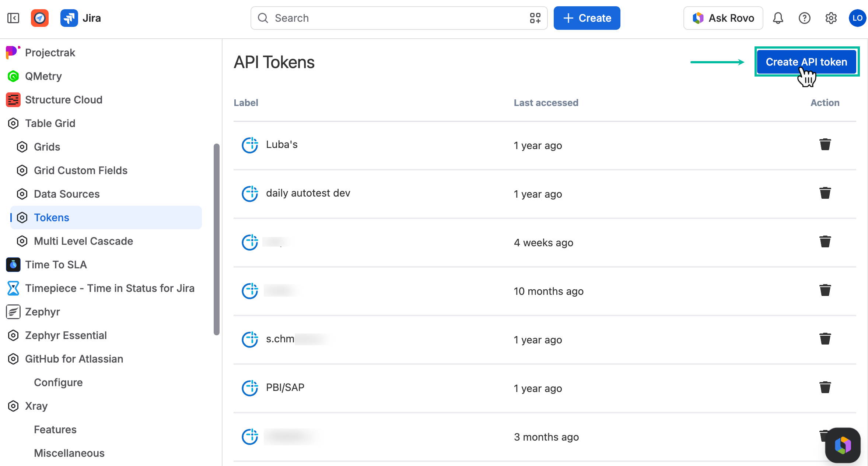The width and height of the screenshot is (868, 466).
Task: Click the Create API token button
Action: pyautogui.click(x=807, y=62)
